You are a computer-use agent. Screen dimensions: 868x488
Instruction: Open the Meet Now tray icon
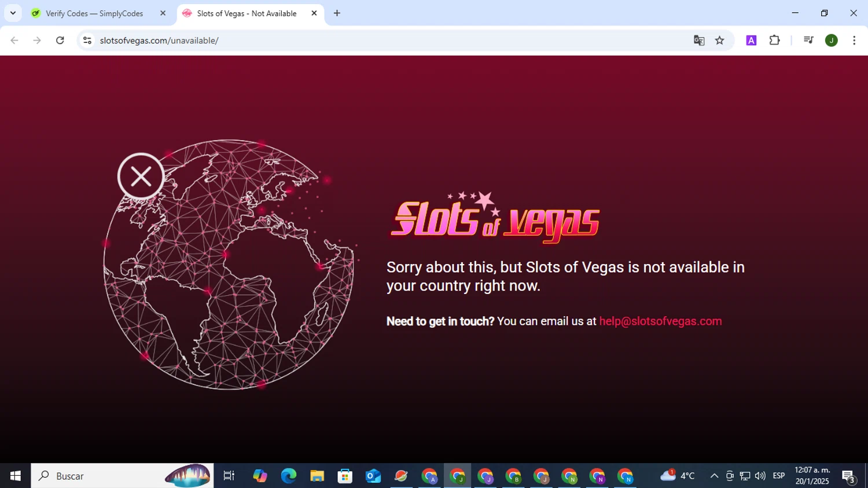pos(730,476)
